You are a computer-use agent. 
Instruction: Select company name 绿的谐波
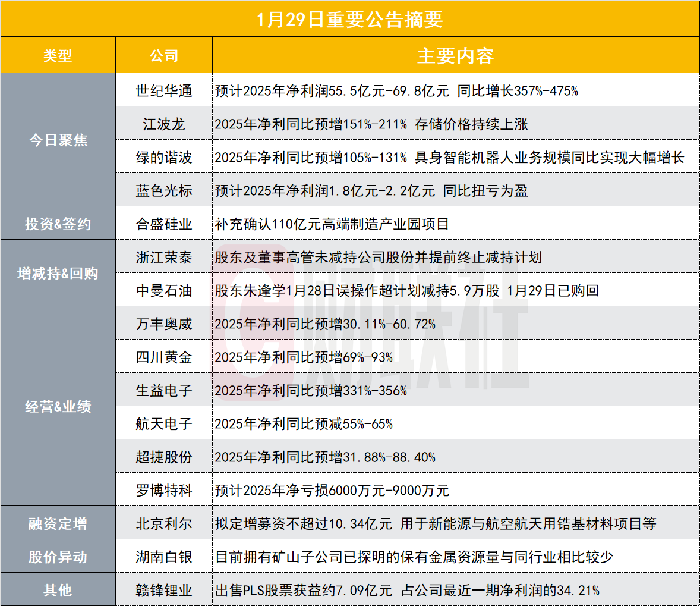[x=164, y=158]
